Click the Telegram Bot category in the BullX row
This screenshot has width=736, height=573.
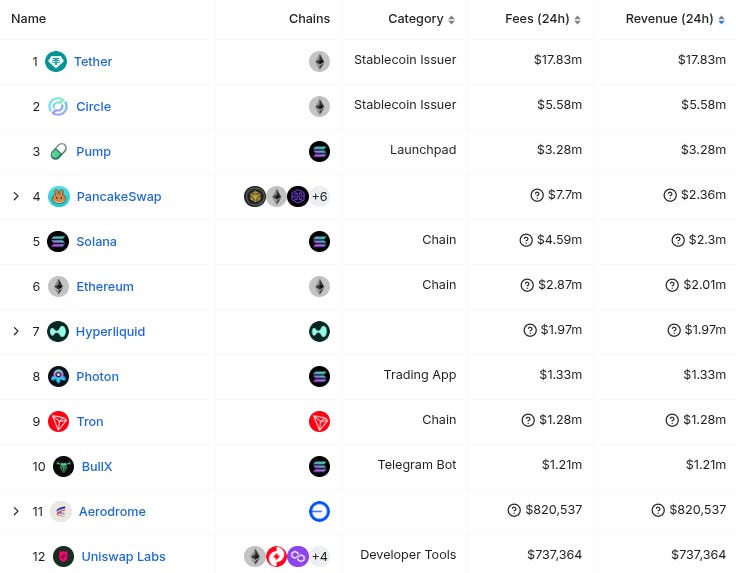tap(417, 465)
